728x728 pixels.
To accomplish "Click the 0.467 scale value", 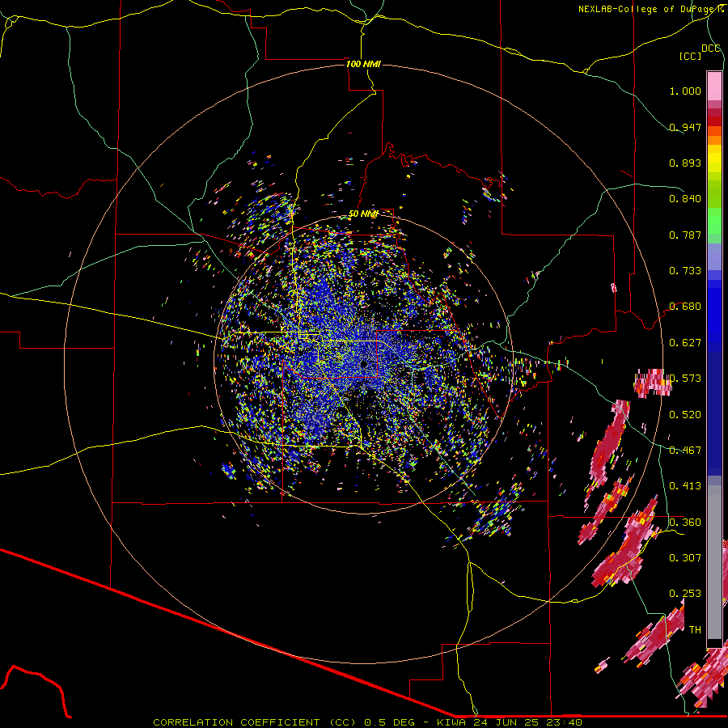I will click(x=685, y=451).
